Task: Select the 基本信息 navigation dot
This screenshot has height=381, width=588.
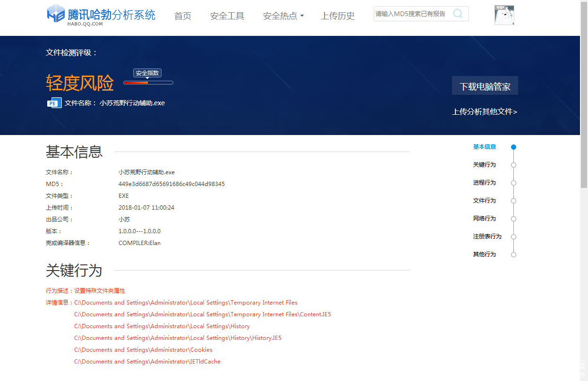Action: pos(514,147)
